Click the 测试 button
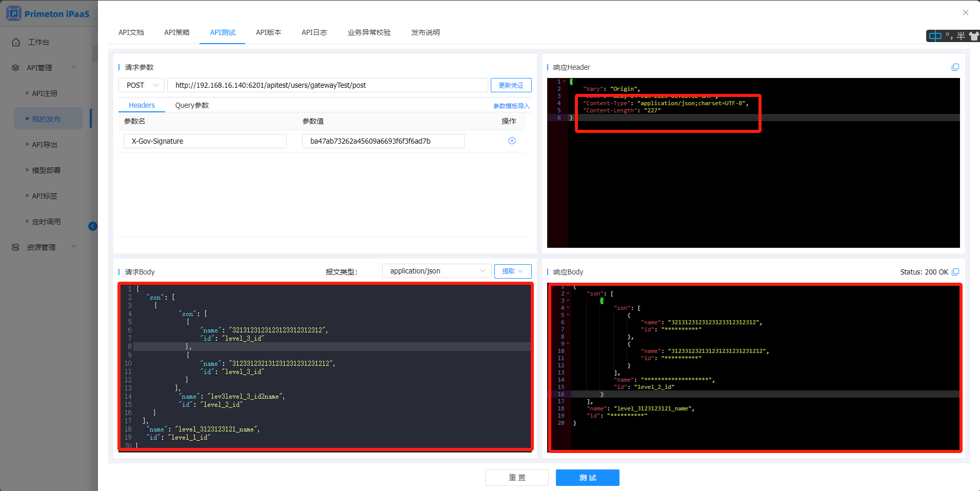 point(587,478)
